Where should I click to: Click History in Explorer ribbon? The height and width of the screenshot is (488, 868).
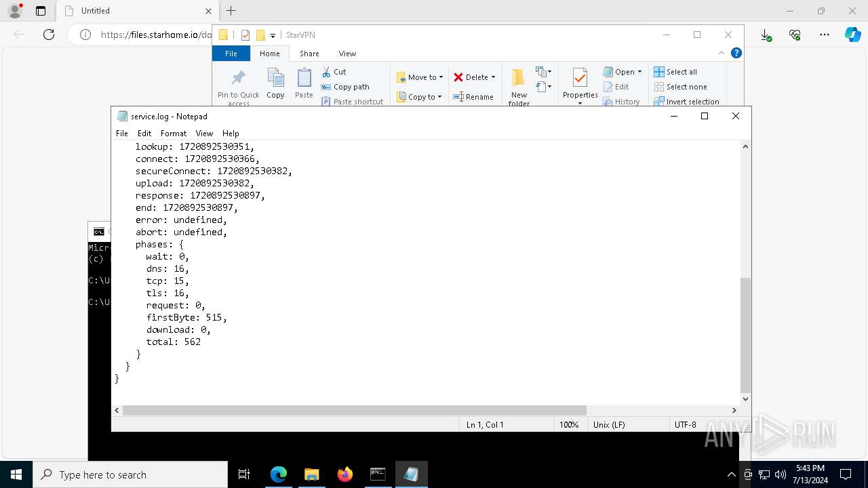tap(621, 102)
